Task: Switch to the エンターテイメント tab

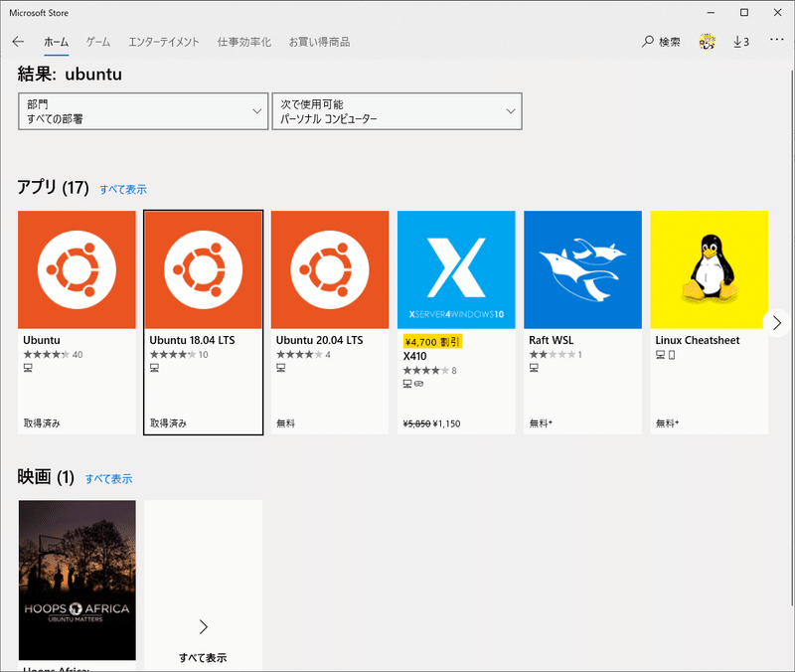Action: tap(164, 42)
